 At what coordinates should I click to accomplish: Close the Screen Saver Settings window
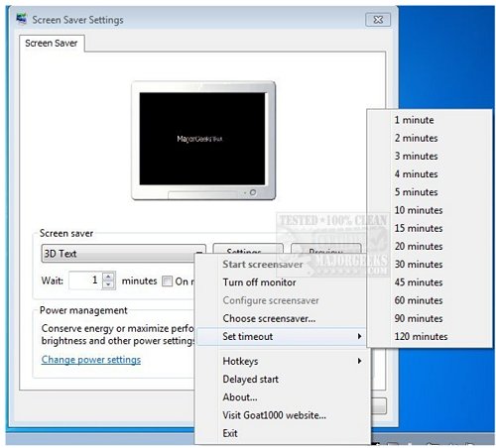[x=378, y=20]
